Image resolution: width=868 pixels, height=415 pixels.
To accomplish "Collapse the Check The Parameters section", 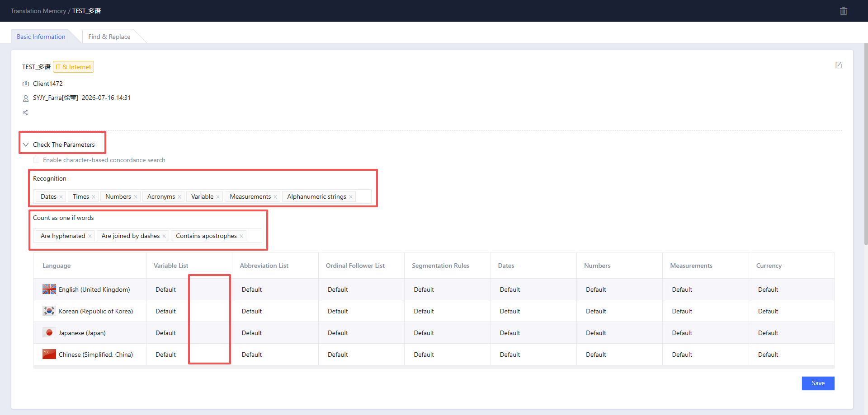I will (x=26, y=145).
